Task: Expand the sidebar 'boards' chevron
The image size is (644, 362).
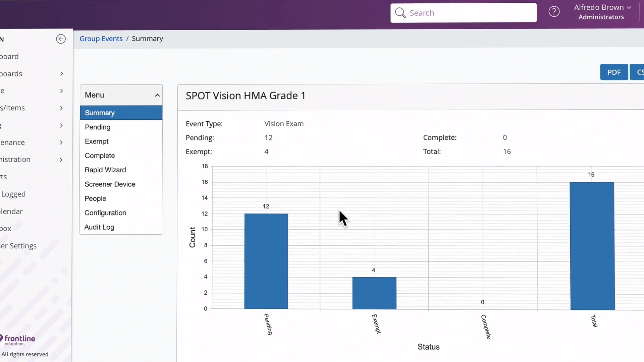Action: pyautogui.click(x=61, y=74)
